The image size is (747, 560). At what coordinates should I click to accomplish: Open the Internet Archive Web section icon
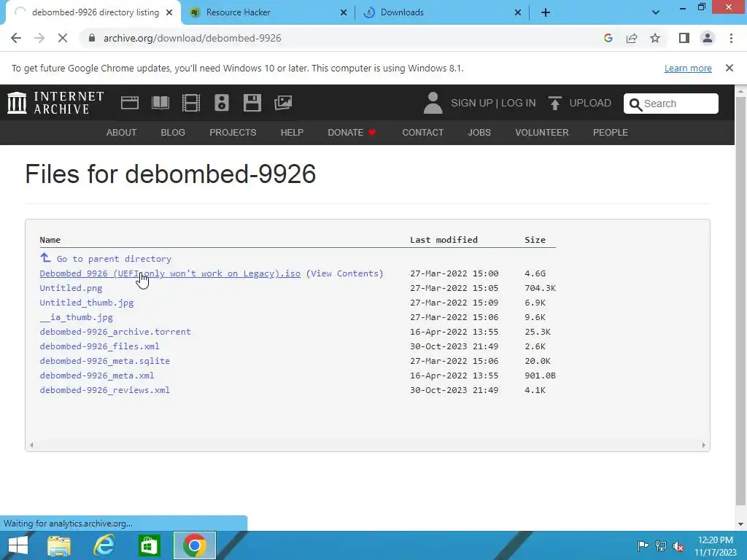[x=130, y=103]
